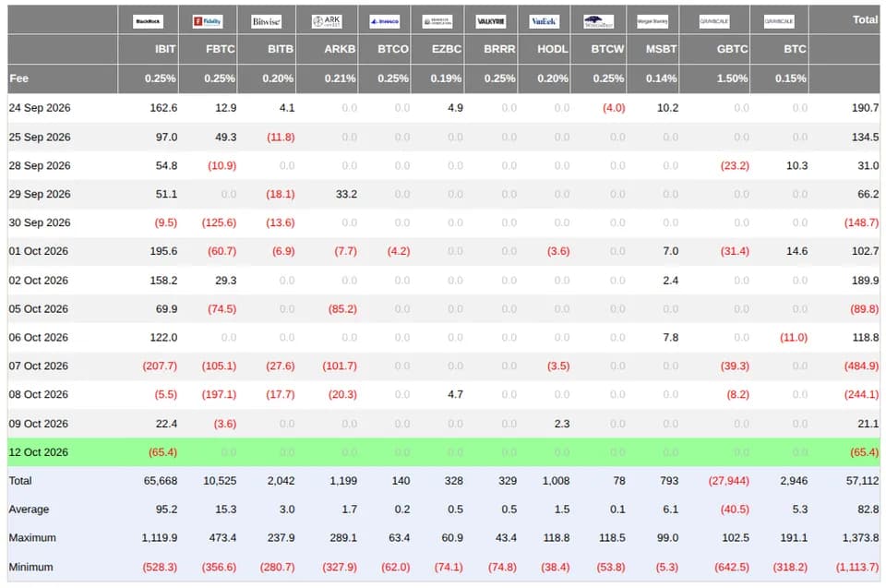
Task: Select the Morgan Stanley logo above MSBT
Action: [x=653, y=21]
